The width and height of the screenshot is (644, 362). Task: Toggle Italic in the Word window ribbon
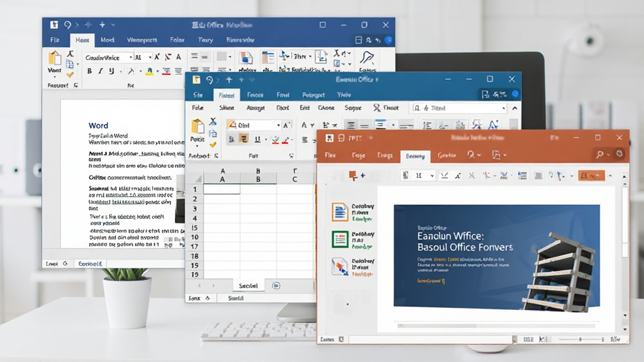[x=100, y=71]
